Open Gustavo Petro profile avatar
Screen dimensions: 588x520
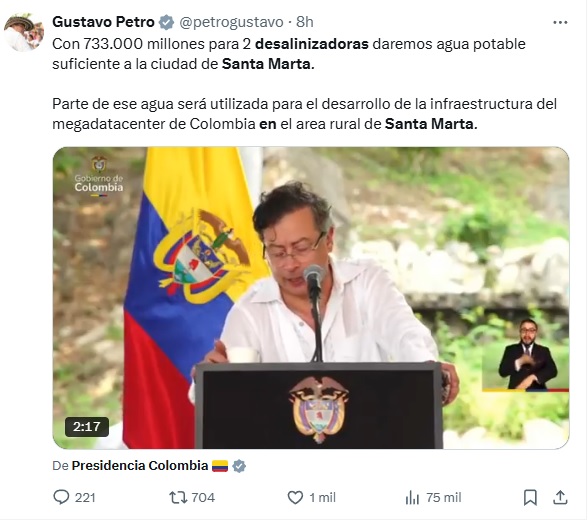24,32
